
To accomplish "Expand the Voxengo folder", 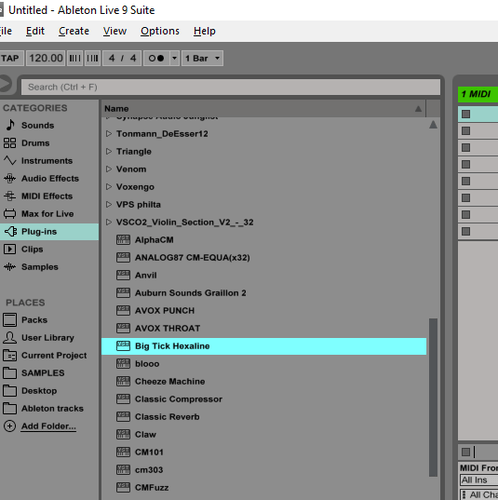I will (108, 187).
